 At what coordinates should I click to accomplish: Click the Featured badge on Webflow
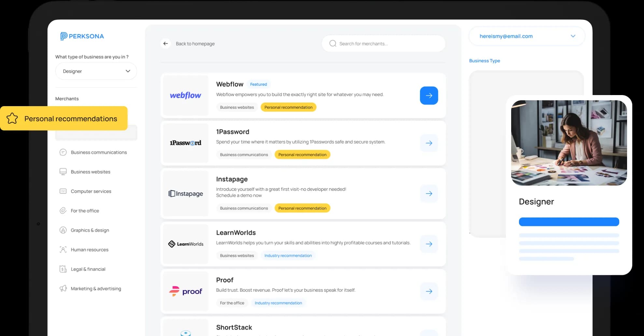pyautogui.click(x=259, y=84)
